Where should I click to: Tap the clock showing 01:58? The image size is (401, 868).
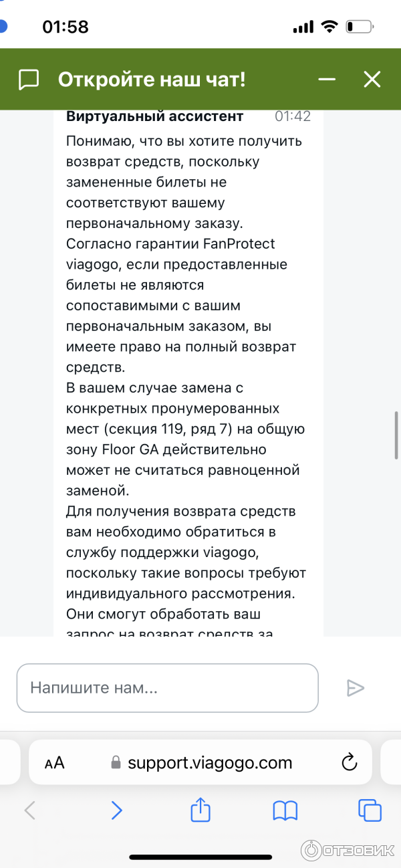pyautogui.click(x=65, y=26)
